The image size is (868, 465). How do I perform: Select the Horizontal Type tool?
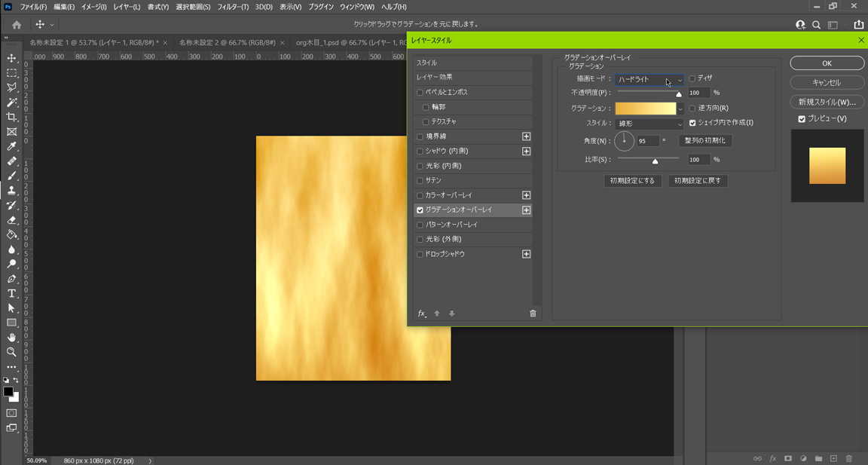tap(11, 293)
